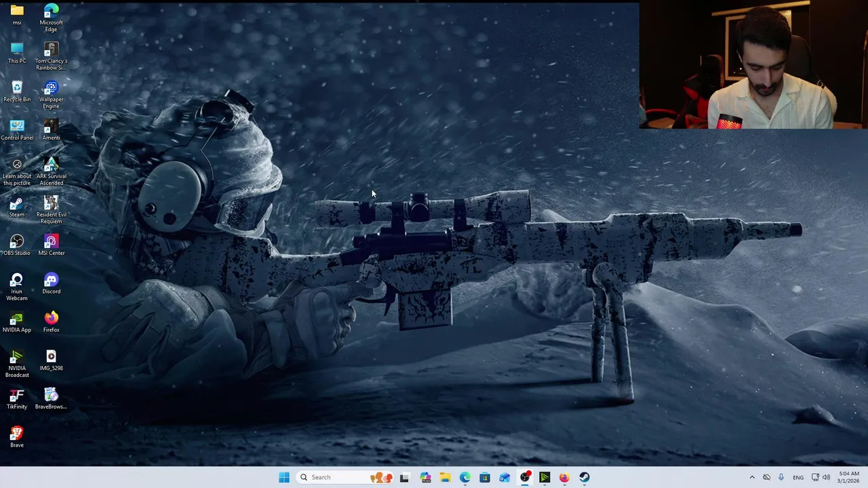The height and width of the screenshot is (488, 868).
Task: Select the OBS Studio desktop icon
Action: (x=17, y=245)
